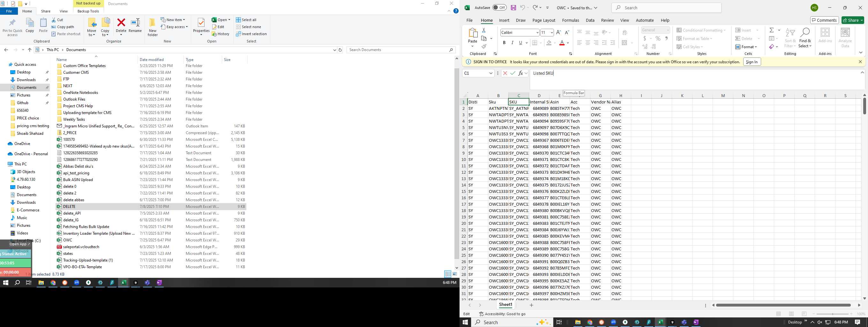
Task: Add a new sheet with plus button
Action: (531, 305)
